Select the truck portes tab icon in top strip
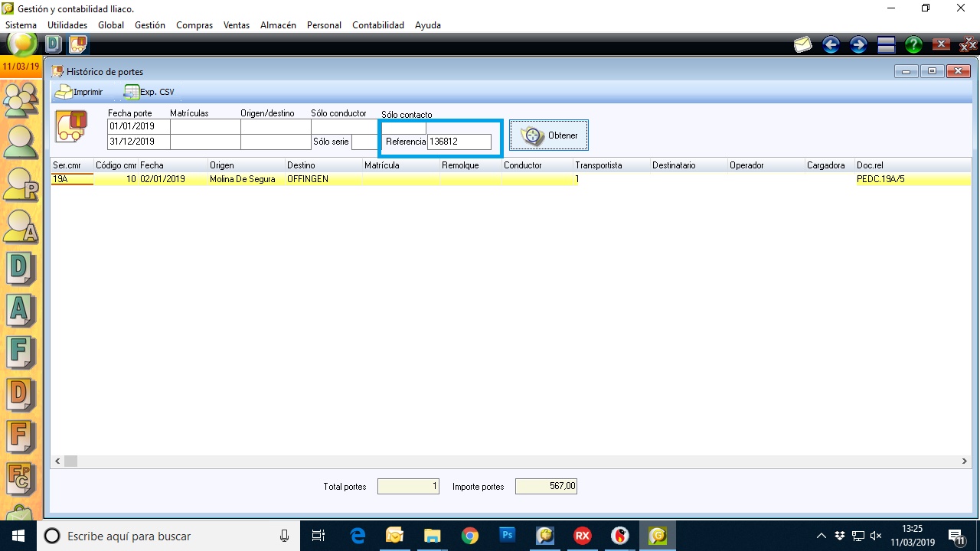The width and height of the screenshot is (980, 551). 78,44
